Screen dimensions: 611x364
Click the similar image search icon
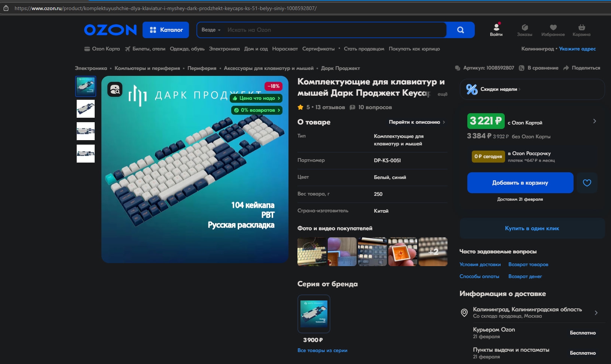(115, 89)
